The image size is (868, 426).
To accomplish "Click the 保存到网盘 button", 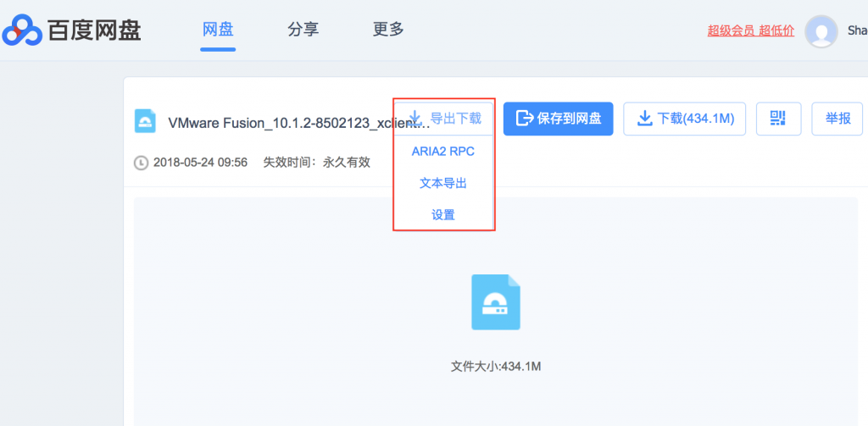I will [558, 119].
